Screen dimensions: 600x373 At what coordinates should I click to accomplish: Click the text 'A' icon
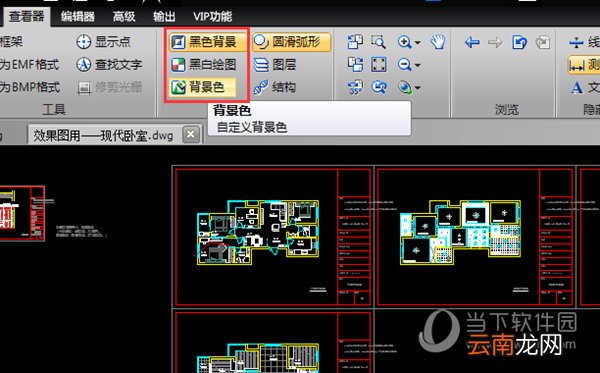[577, 88]
